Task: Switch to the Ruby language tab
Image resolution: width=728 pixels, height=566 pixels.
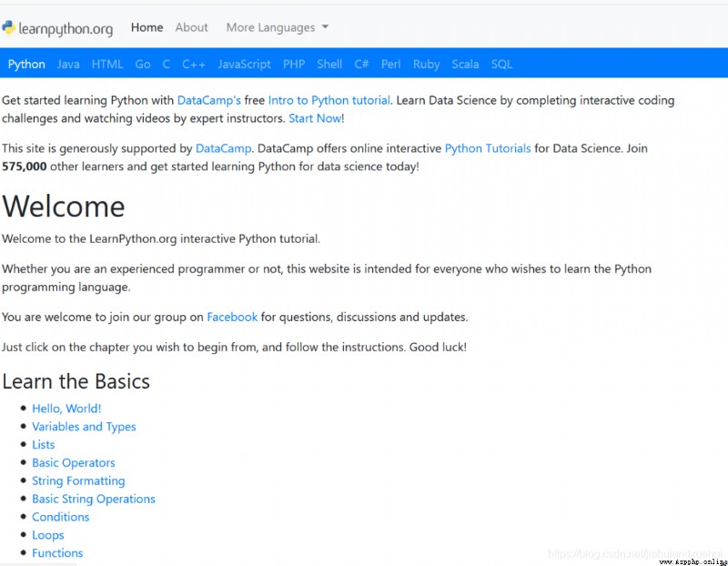Action: (x=426, y=64)
